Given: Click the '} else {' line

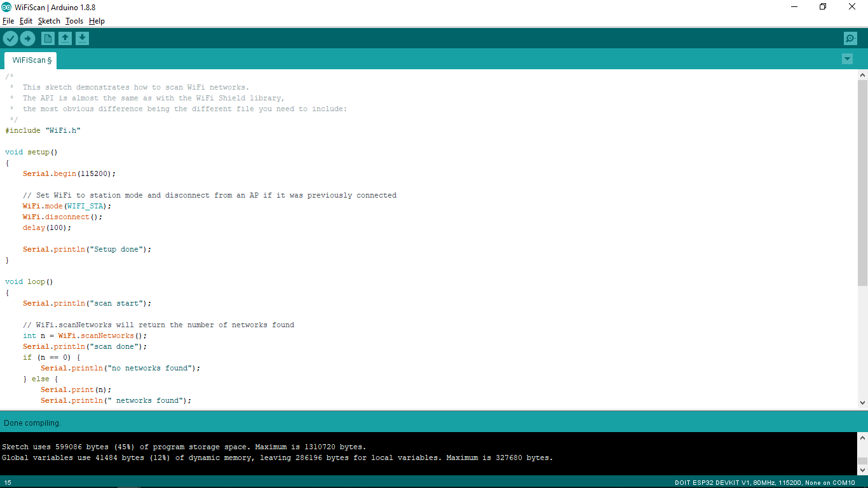Looking at the screenshot, I should tap(41, 379).
